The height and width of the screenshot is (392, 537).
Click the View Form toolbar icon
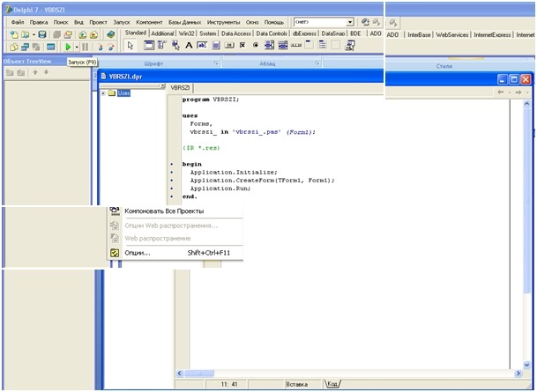point(25,47)
